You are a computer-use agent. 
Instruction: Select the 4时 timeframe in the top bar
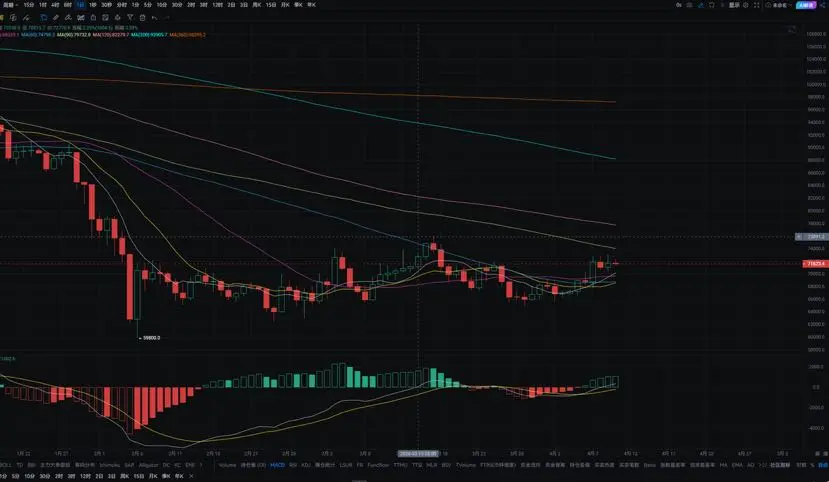click(55, 5)
